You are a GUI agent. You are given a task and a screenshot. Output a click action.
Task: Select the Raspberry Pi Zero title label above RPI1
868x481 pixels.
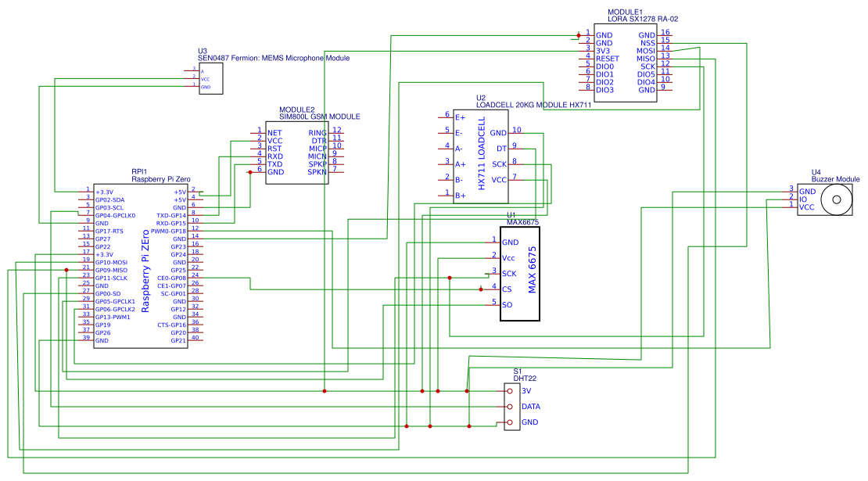[x=160, y=179]
